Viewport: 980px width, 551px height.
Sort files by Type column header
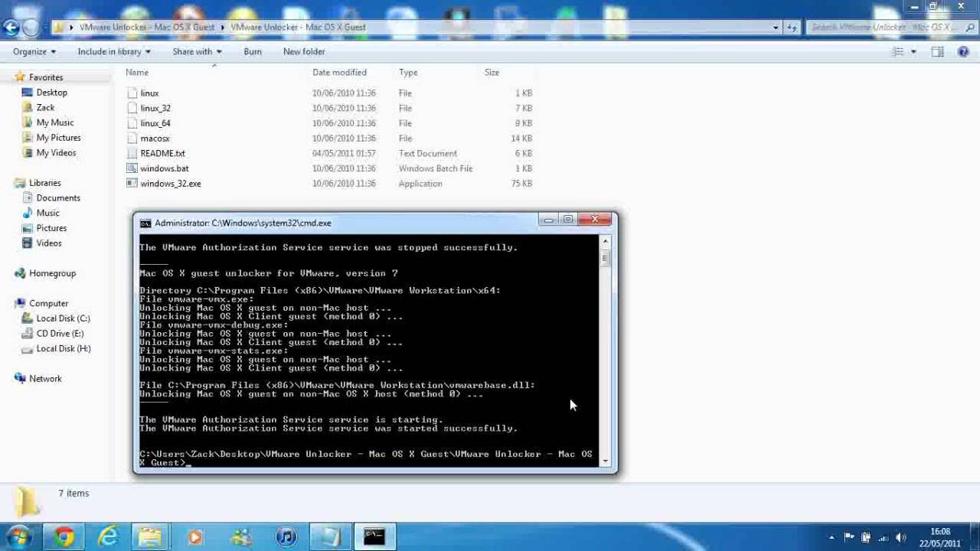(x=408, y=72)
